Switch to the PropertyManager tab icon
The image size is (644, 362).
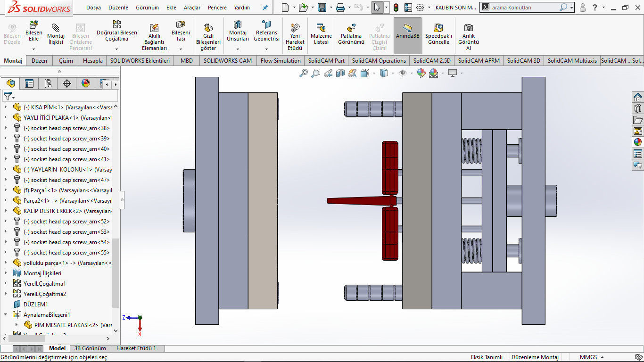click(x=29, y=83)
